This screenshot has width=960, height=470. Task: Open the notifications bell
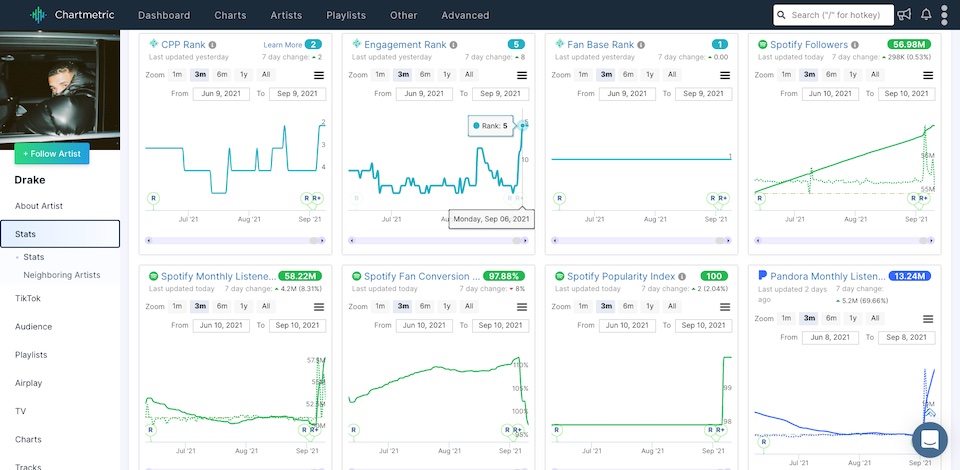[926, 15]
